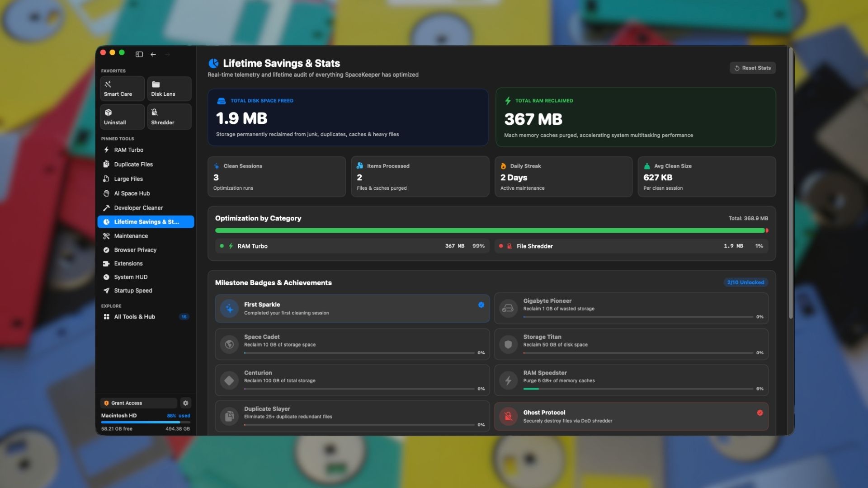Open System HUD in sidebar
The width and height of the screenshot is (868, 488).
[x=146, y=277]
